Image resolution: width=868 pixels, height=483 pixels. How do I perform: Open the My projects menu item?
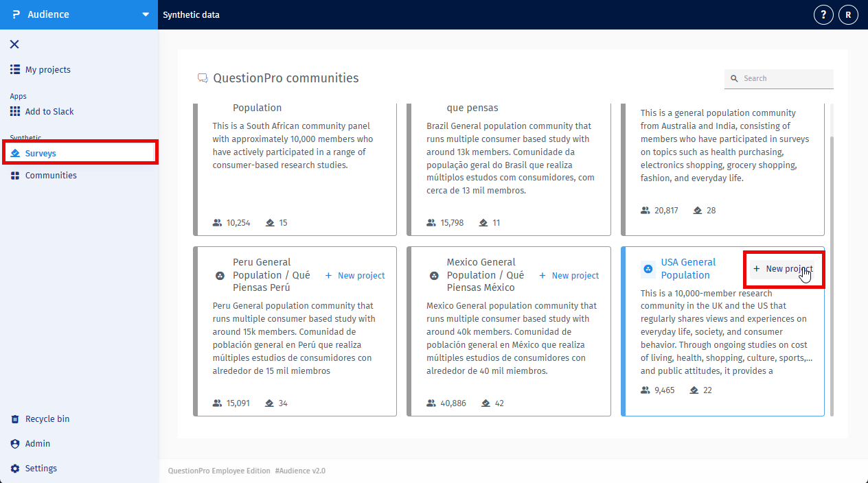click(x=47, y=70)
